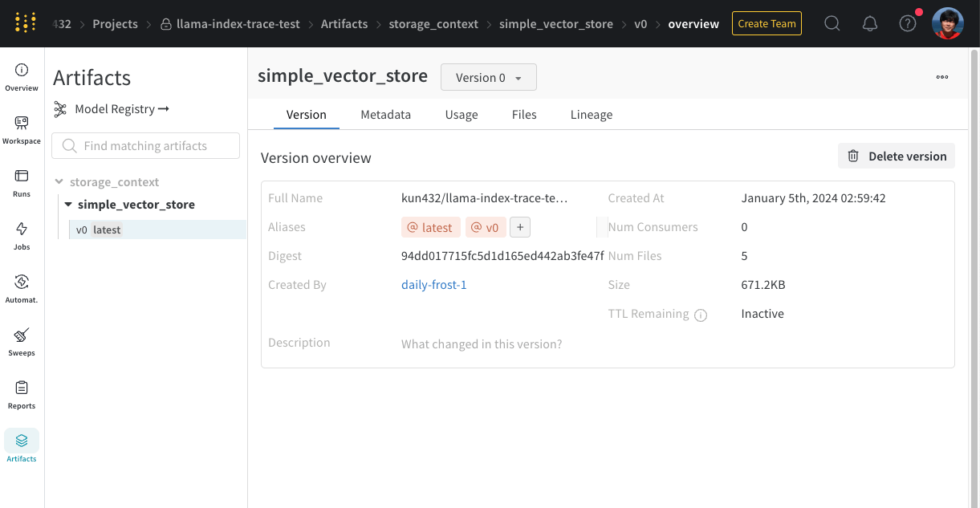Image resolution: width=980 pixels, height=508 pixels.
Task: Click the Artifacts breadcrumb
Action: coord(344,24)
